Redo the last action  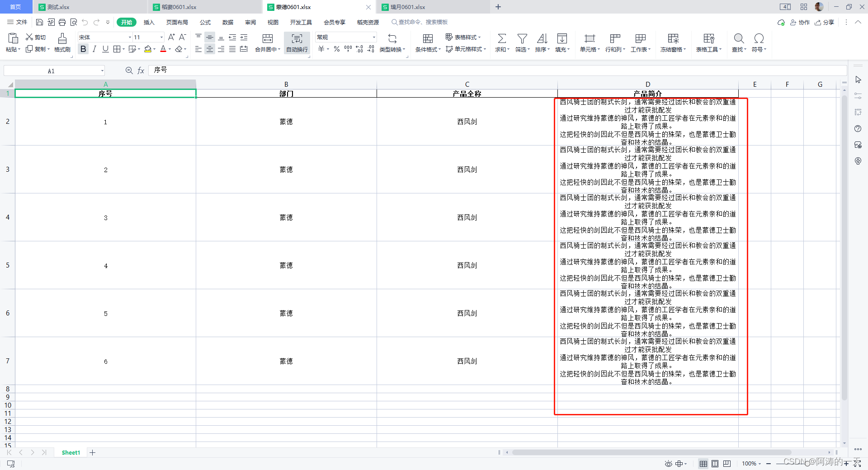(96, 22)
